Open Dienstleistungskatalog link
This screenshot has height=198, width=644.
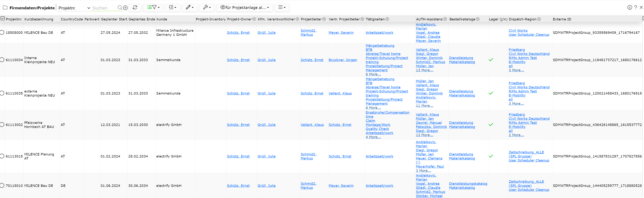[468, 184]
